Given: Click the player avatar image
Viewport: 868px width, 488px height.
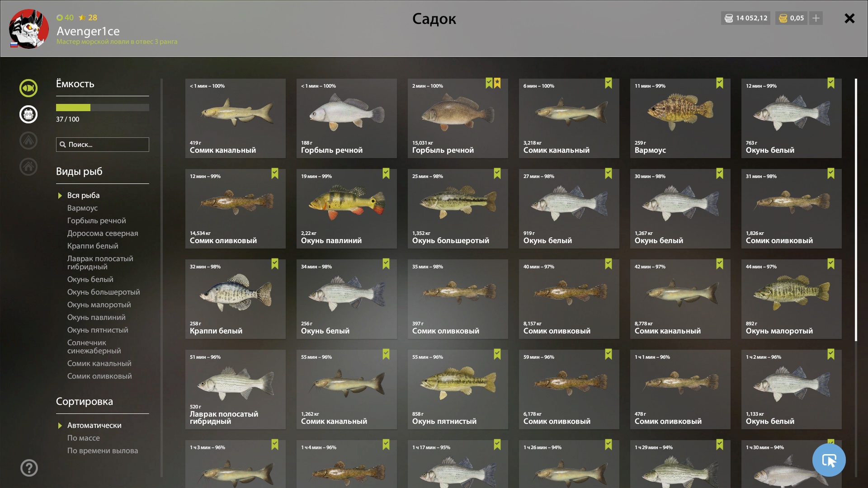Looking at the screenshot, I should 29,29.
